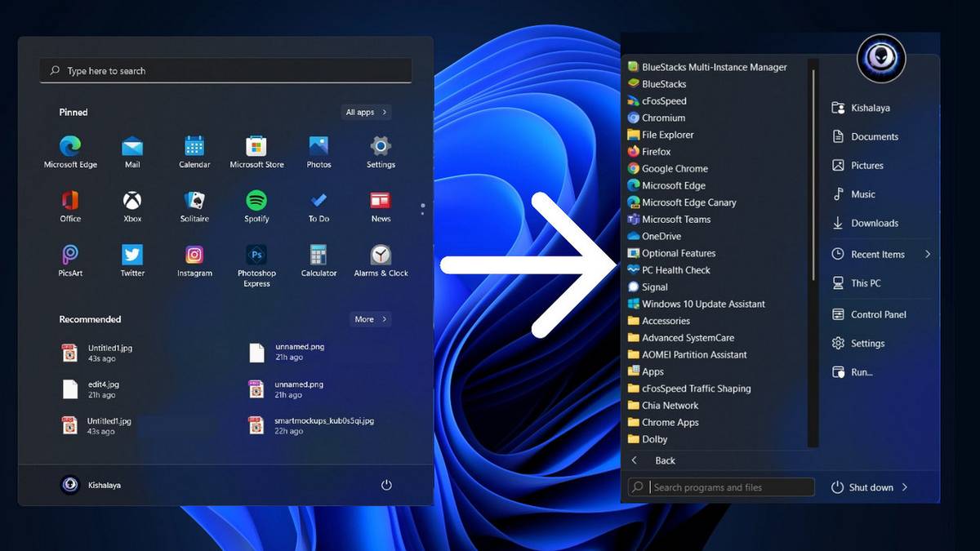Viewport: 980px width, 551px height.
Task: Open the Xbox app icon
Action: [x=132, y=201]
